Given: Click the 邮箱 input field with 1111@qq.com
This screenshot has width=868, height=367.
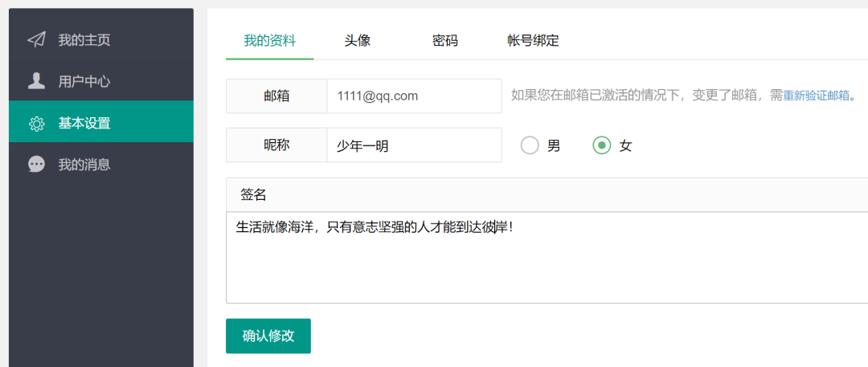Looking at the screenshot, I should tap(414, 96).
